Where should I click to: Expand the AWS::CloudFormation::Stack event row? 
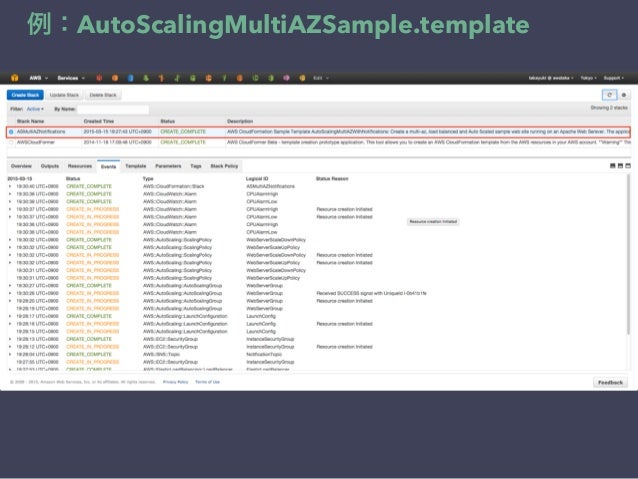coord(10,186)
